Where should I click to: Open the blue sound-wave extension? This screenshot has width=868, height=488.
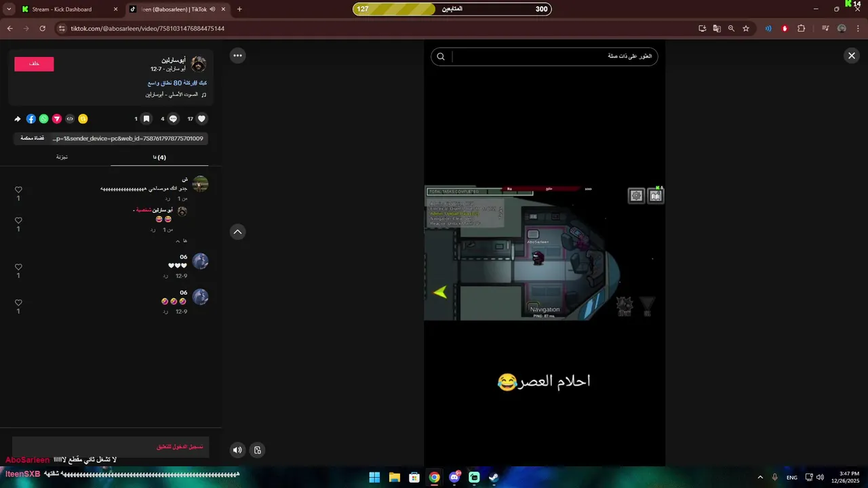point(768,28)
